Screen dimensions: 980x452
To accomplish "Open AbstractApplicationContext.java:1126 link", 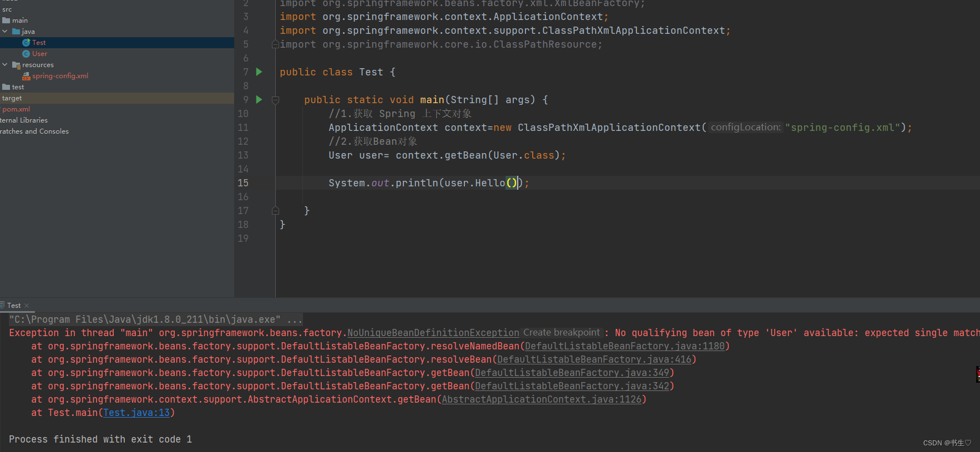I will (542, 399).
